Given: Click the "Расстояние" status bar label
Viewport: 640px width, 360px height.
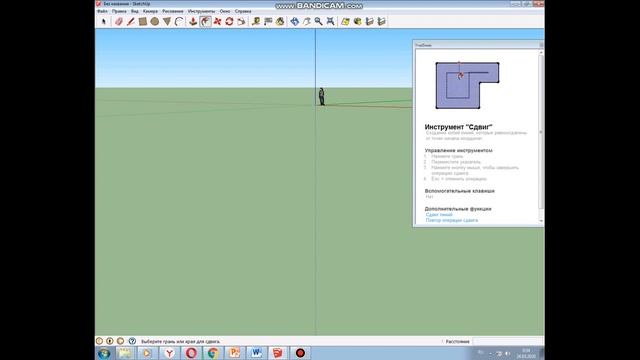Looking at the screenshot, I should click(457, 342).
